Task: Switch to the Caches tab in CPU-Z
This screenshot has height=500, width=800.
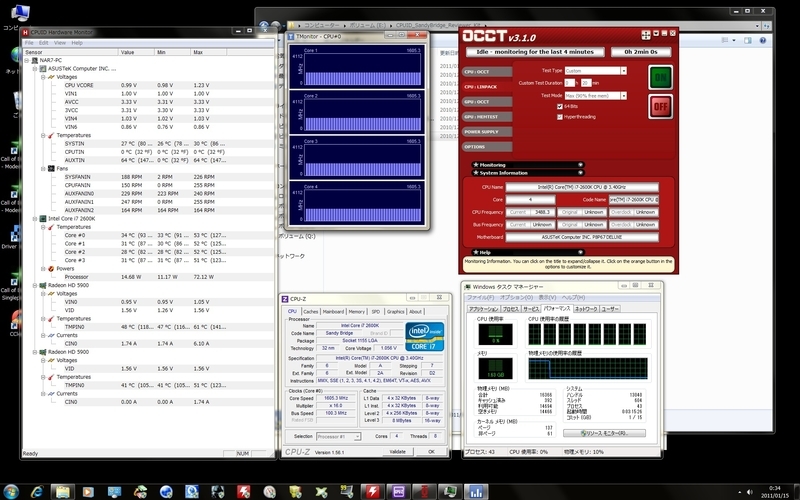Action: pos(310,312)
